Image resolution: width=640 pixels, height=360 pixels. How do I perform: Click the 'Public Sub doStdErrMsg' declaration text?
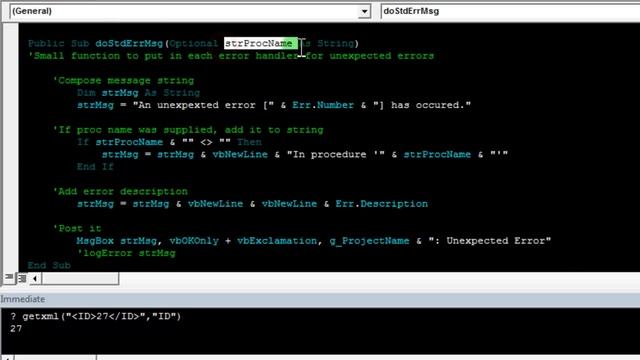[95, 43]
